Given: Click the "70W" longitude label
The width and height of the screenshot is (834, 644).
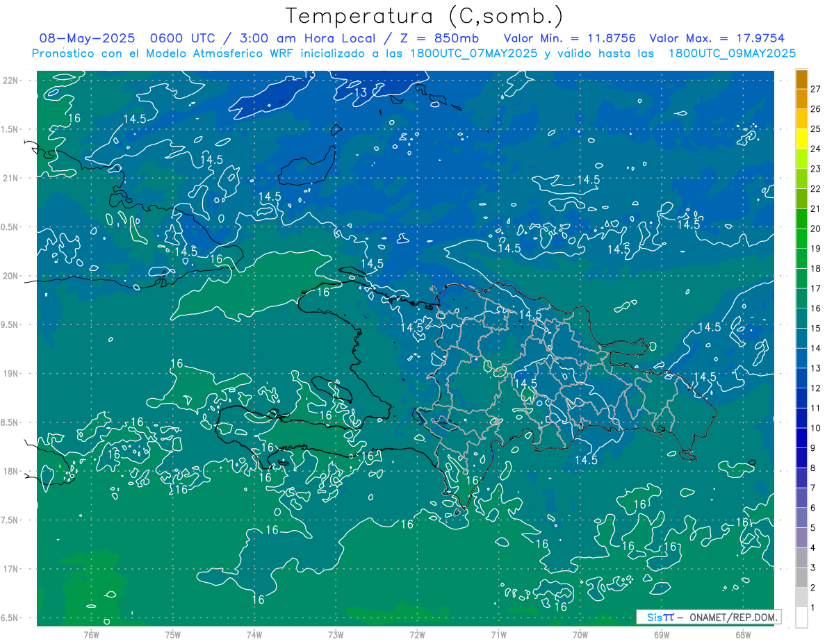Looking at the screenshot, I should (580, 635).
